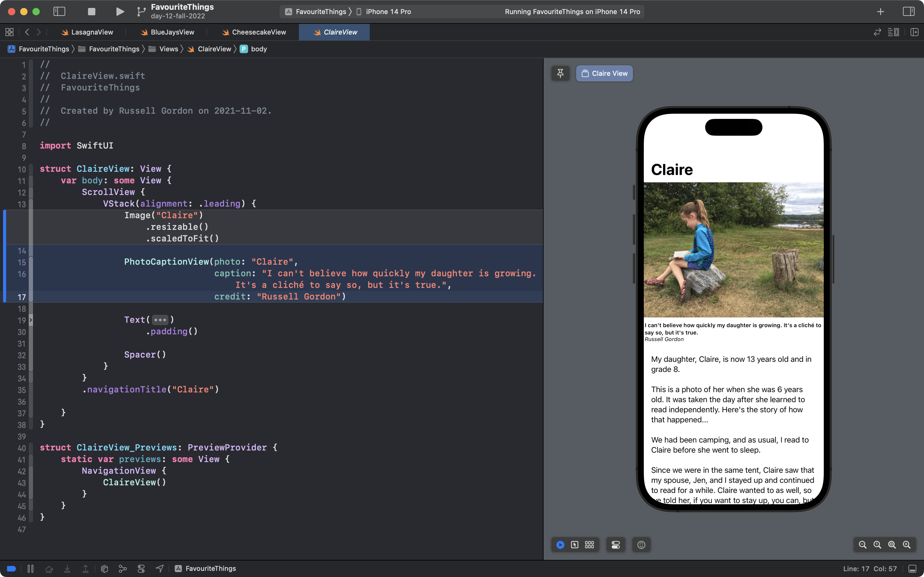
Task: Switch to Selectable preview mode
Action: 574,545
